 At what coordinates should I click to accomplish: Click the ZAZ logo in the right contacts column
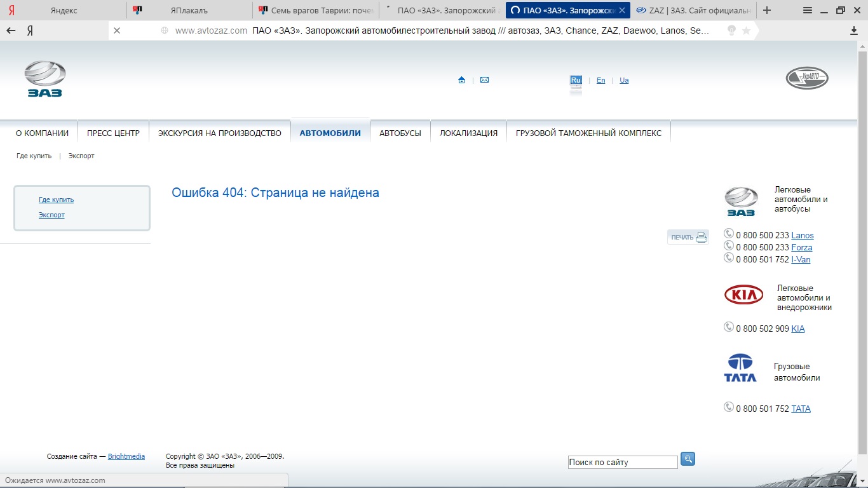pos(742,202)
